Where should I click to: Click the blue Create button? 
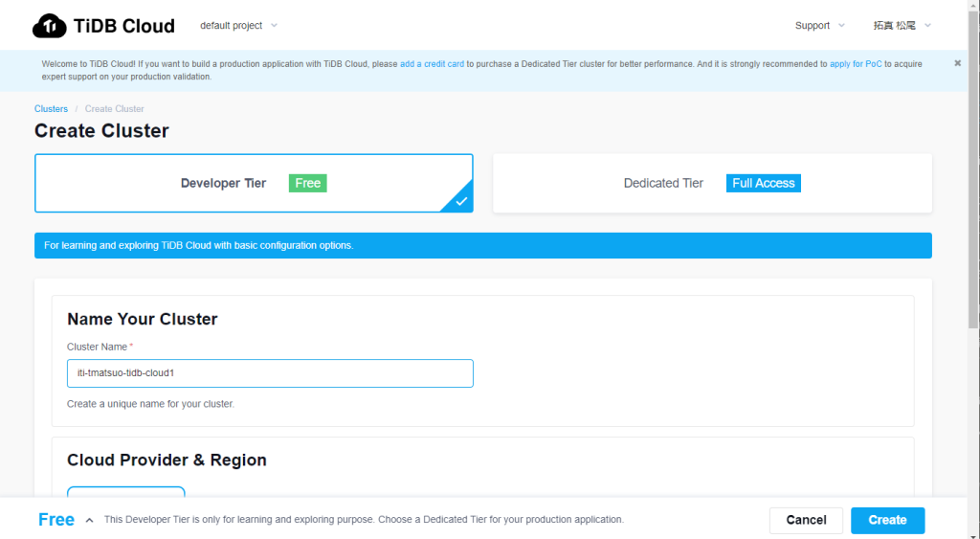pyautogui.click(x=887, y=520)
